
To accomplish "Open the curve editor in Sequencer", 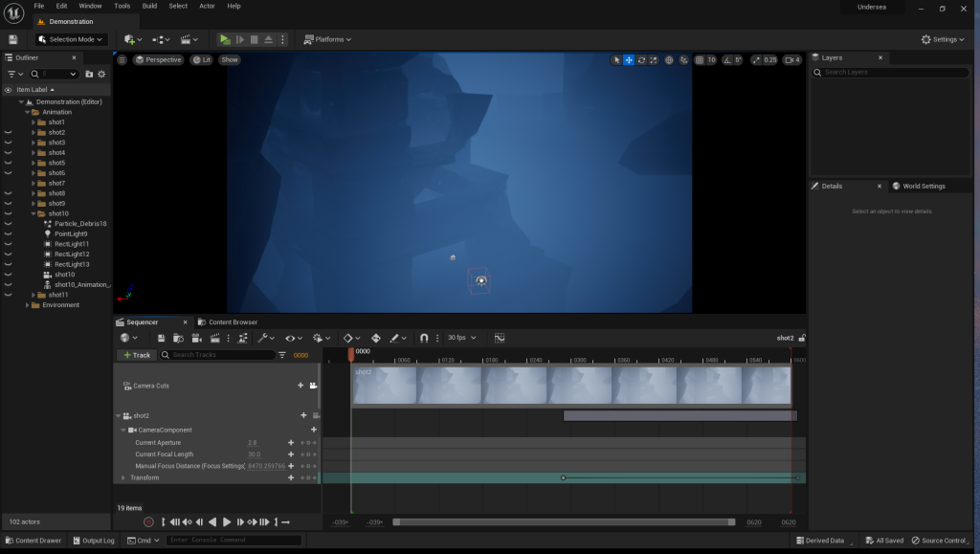I will (x=500, y=338).
